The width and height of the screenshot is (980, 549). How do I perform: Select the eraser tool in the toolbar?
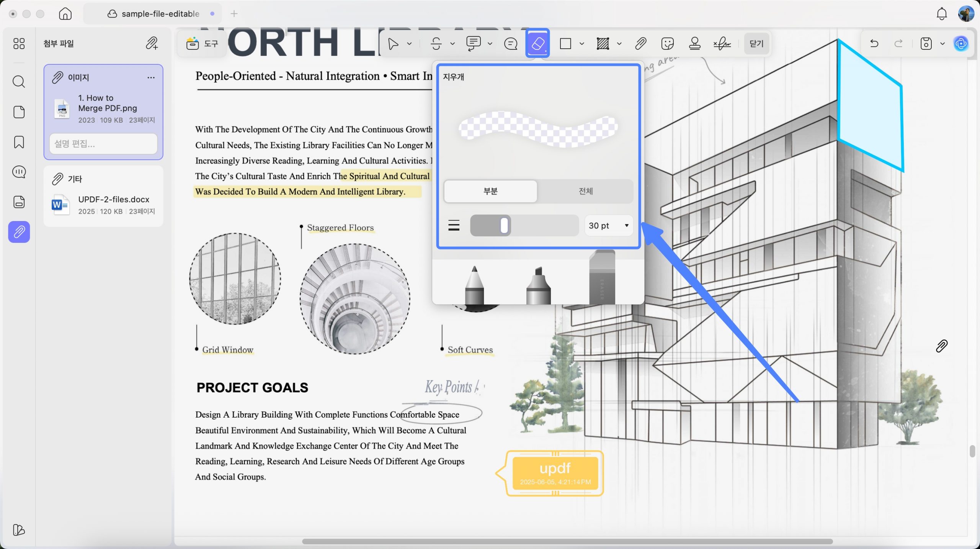[537, 43]
